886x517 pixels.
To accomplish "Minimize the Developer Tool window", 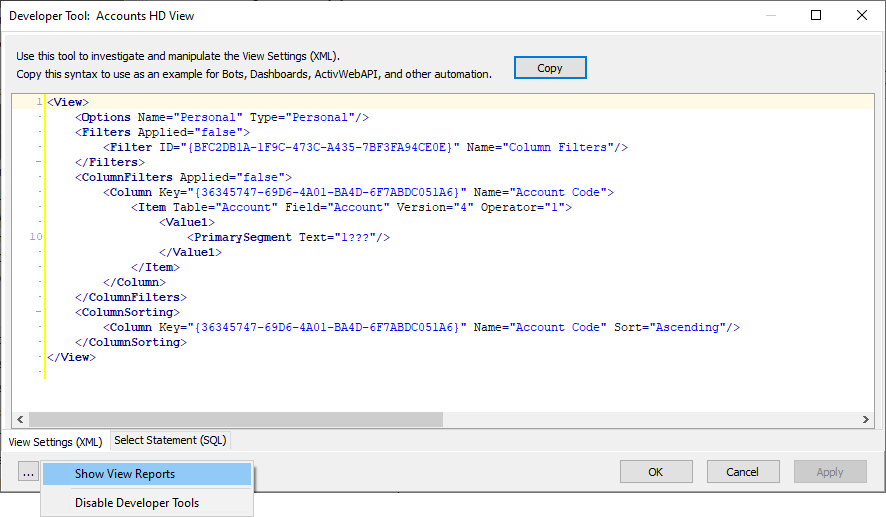I will (771, 15).
